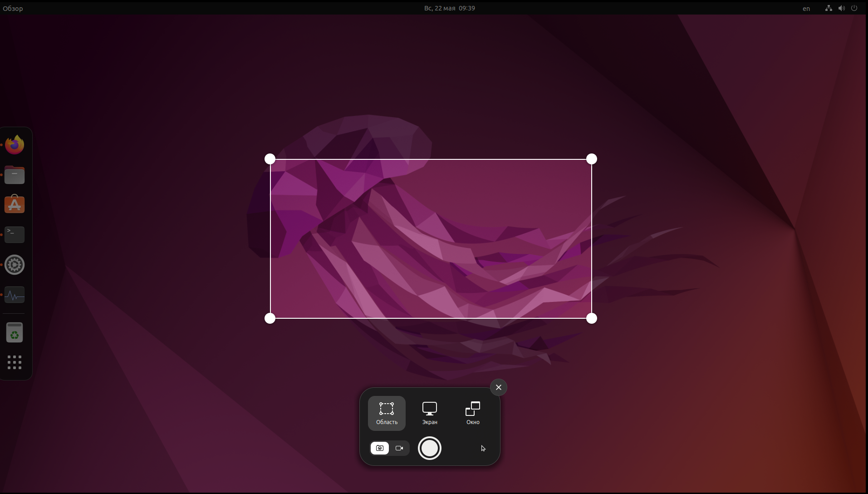The width and height of the screenshot is (868, 494).
Task: Select the Область area capture mode
Action: point(387,413)
